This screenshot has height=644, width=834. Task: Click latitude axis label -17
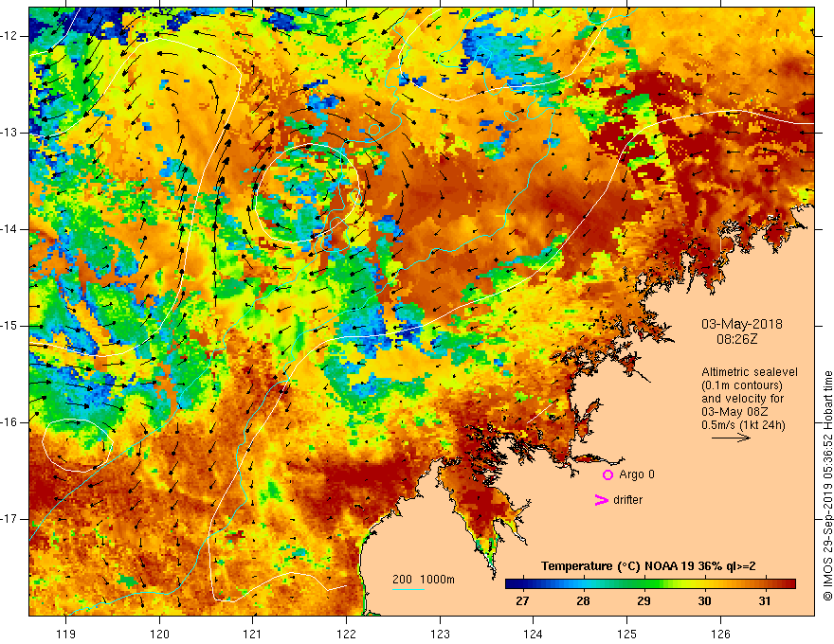coord(9,519)
